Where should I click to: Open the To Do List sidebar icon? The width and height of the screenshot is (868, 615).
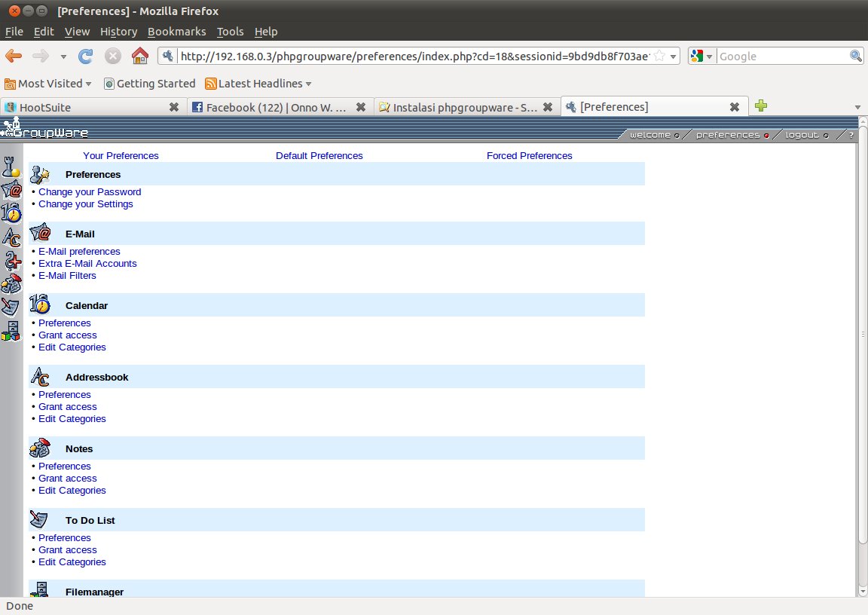pos(11,307)
